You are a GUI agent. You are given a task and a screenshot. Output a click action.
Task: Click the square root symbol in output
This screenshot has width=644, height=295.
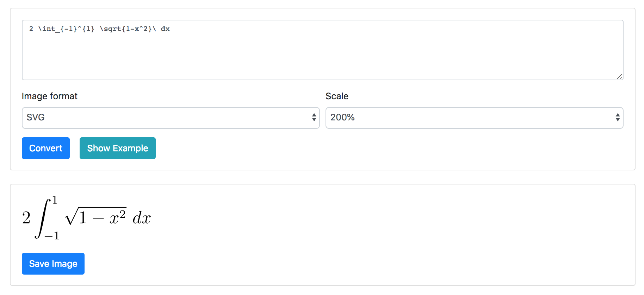[71, 216]
